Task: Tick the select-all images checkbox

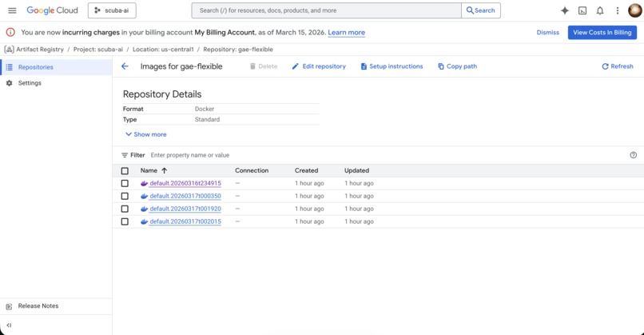Action: [x=125, y=170]
